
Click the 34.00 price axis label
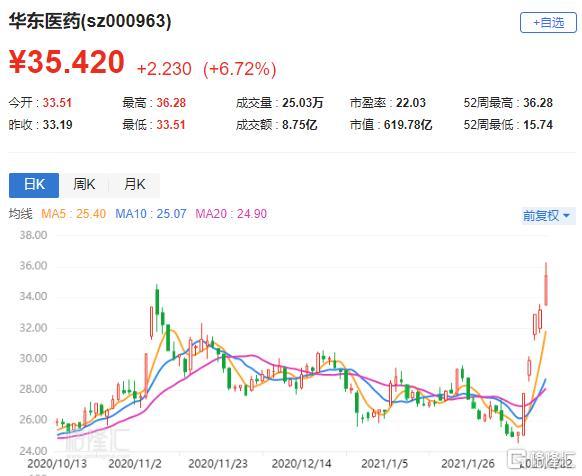tap(33, 297)
